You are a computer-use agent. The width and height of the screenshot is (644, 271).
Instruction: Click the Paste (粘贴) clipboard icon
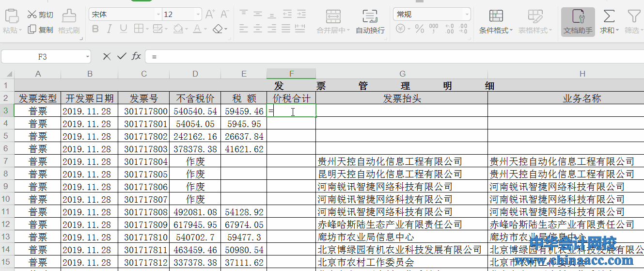coord(11,16)
